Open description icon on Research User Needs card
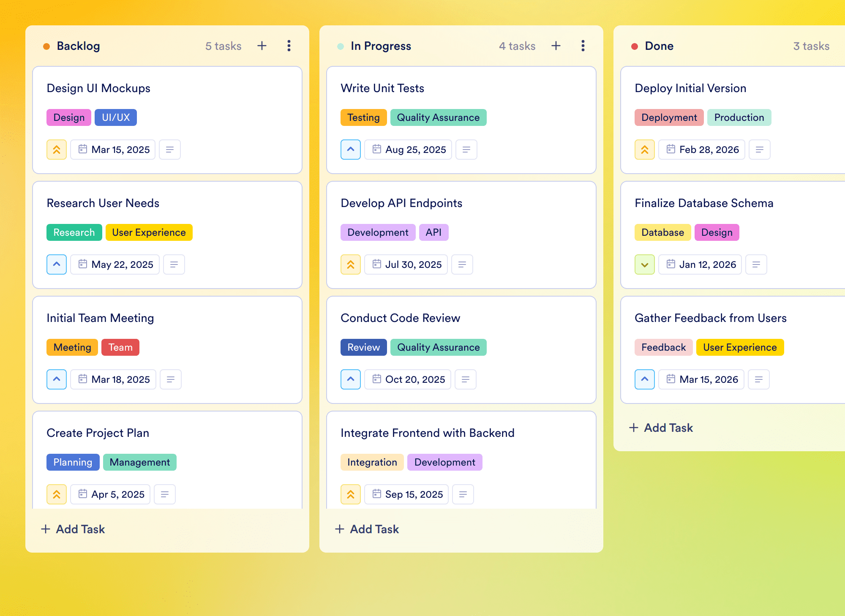 tap(174, 264)
